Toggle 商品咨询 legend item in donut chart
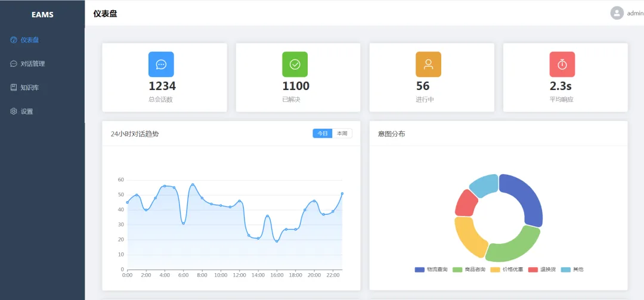 coord(469,270)
